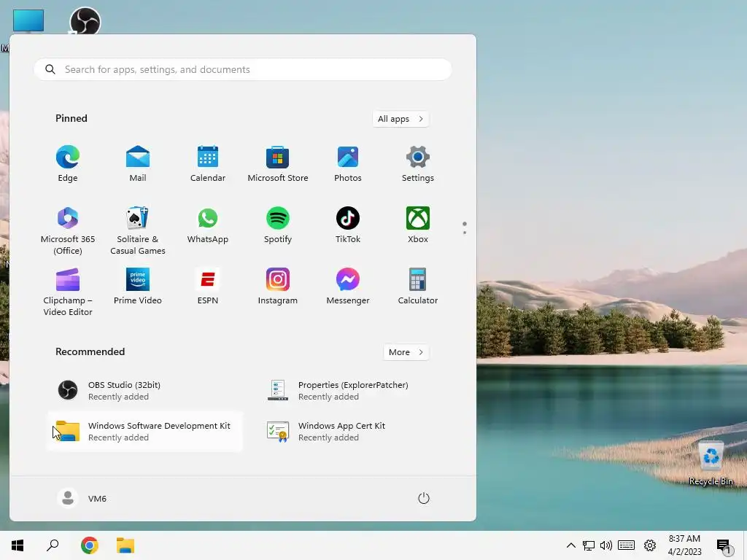
Task: Open Prime Video
Action: (138, 287)
